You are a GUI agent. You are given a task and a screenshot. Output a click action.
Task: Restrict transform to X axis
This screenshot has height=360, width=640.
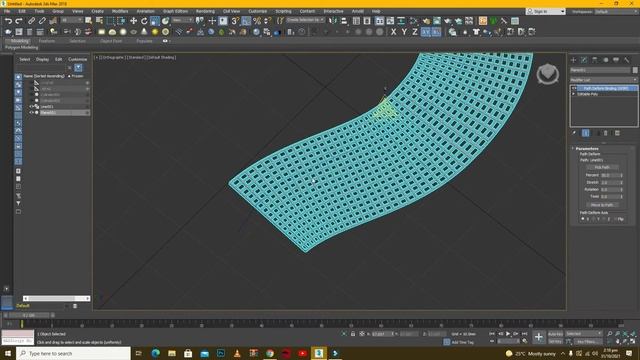click(x=393, y=32)
